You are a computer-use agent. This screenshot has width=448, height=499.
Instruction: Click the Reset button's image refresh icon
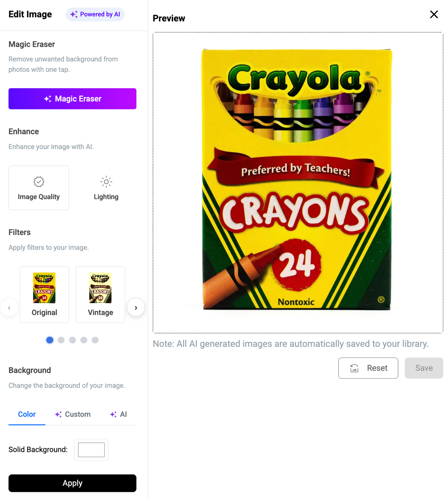(354, 368)
